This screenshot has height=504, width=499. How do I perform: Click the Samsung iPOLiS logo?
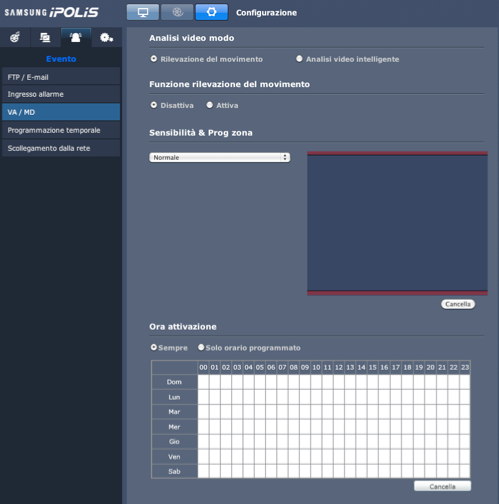(52, 12)
